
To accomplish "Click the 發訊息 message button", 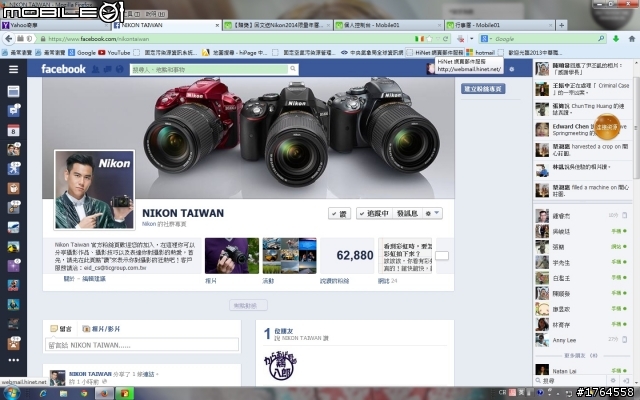I will [x=407, y=213].
